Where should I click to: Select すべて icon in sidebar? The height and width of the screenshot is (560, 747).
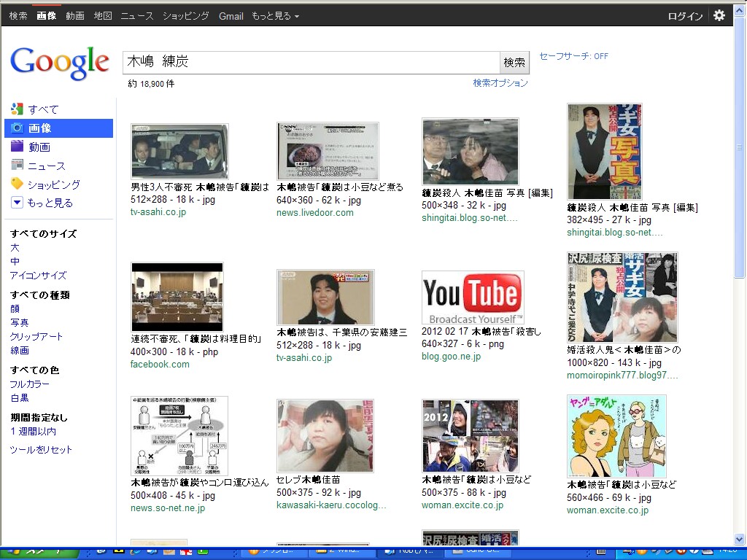click(x=17, y=109)
